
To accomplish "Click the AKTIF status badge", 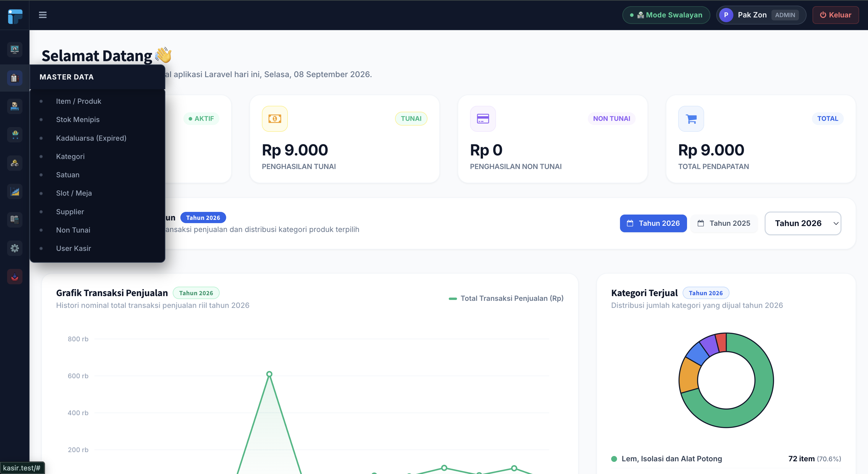I will coord(201,119).
